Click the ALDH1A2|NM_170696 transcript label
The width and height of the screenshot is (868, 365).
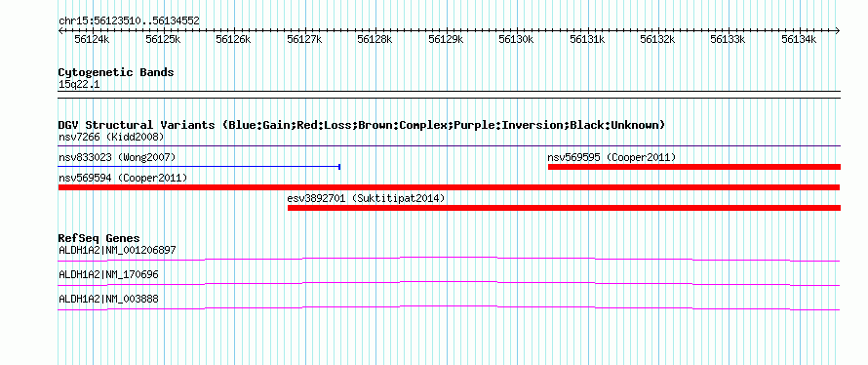pos(108,274)
